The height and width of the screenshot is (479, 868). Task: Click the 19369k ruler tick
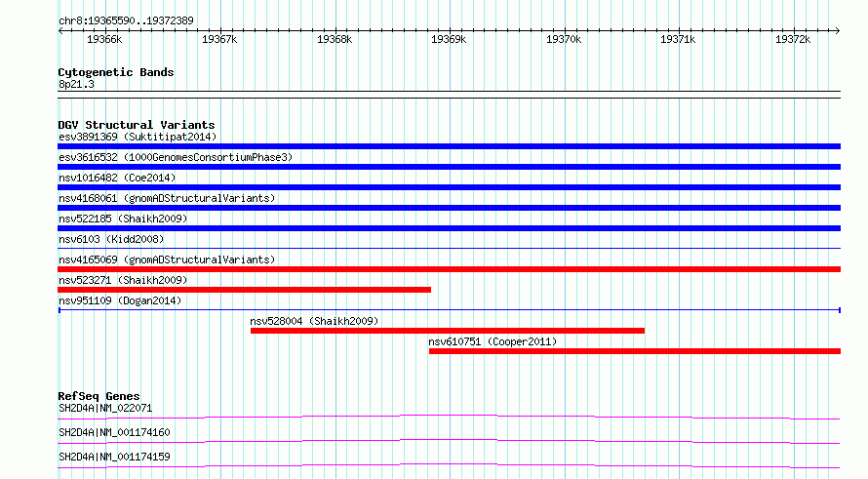(x=449, y=39)
